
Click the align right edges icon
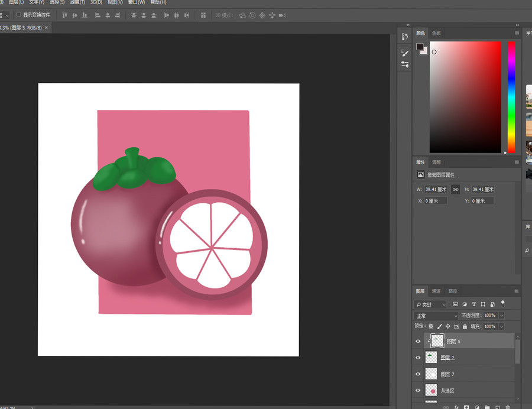click(x=118, y=15)
